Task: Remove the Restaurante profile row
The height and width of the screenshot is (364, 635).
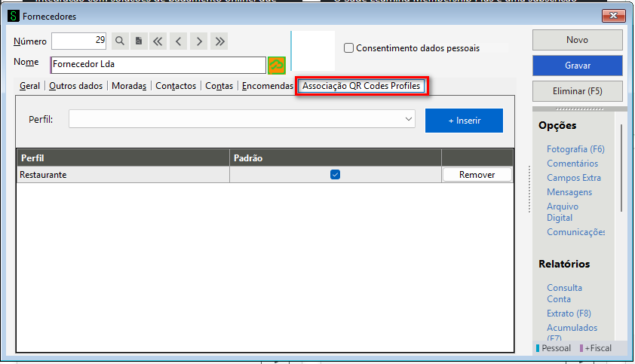Action: 477,175
